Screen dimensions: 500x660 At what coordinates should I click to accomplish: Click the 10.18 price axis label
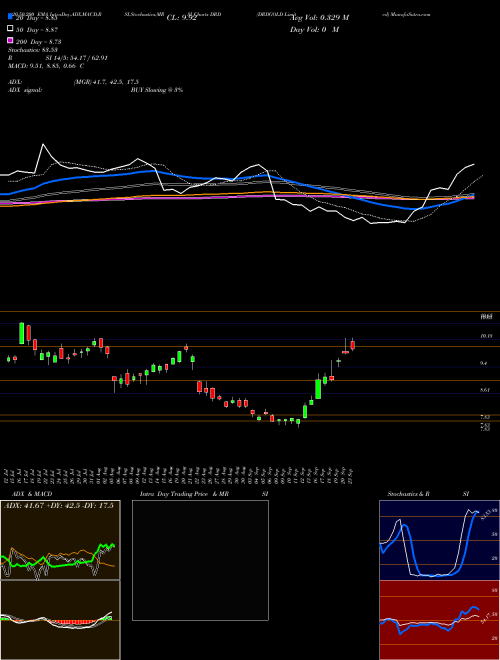pos(487,336)
